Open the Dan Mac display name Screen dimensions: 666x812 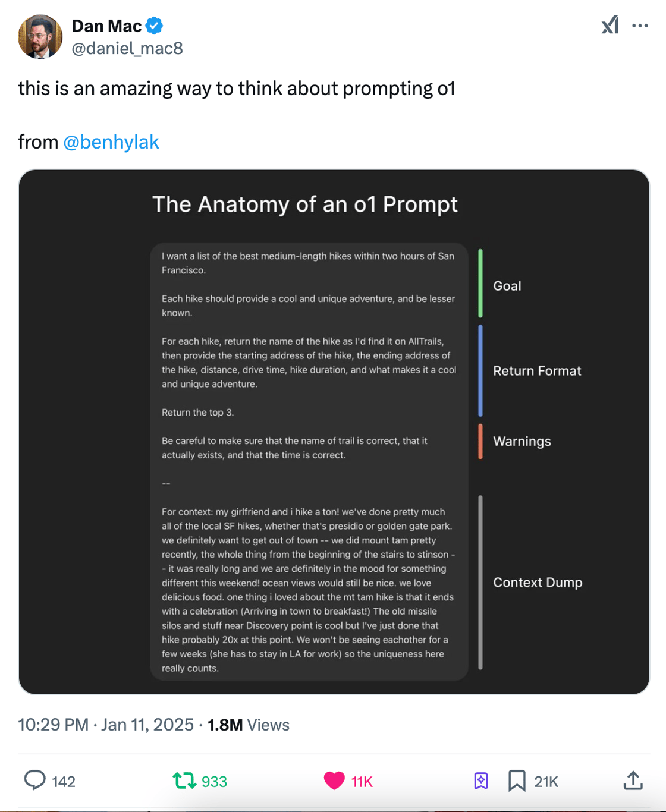tap(106, 26)
